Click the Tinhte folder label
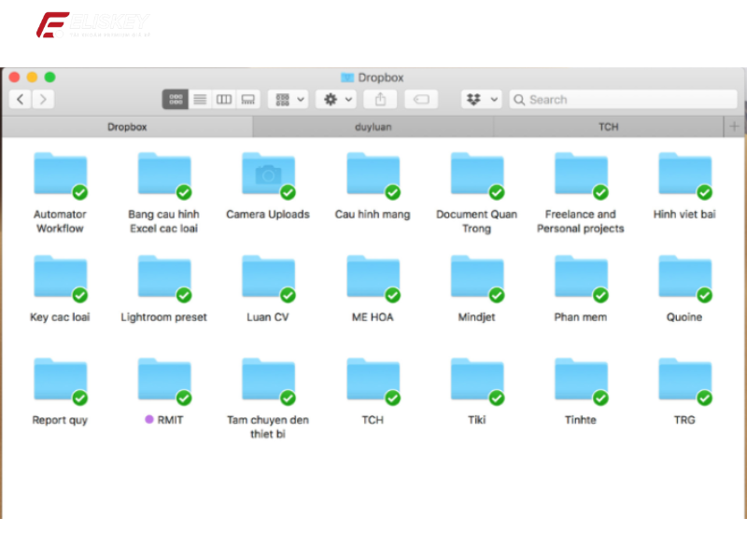Viewport: 747px width, 560px height. click(580, 420)
